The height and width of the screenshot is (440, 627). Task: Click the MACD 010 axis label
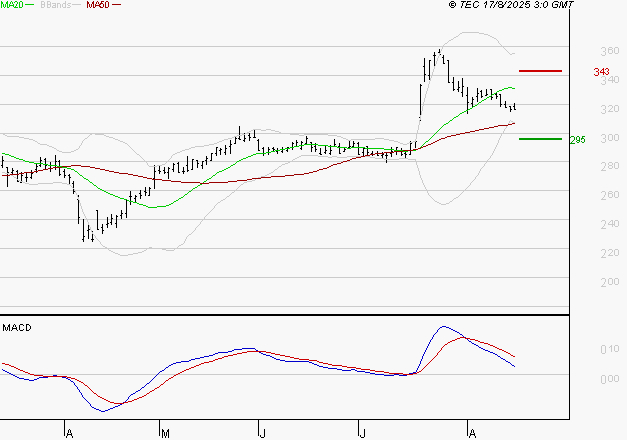tap(610, 350)
